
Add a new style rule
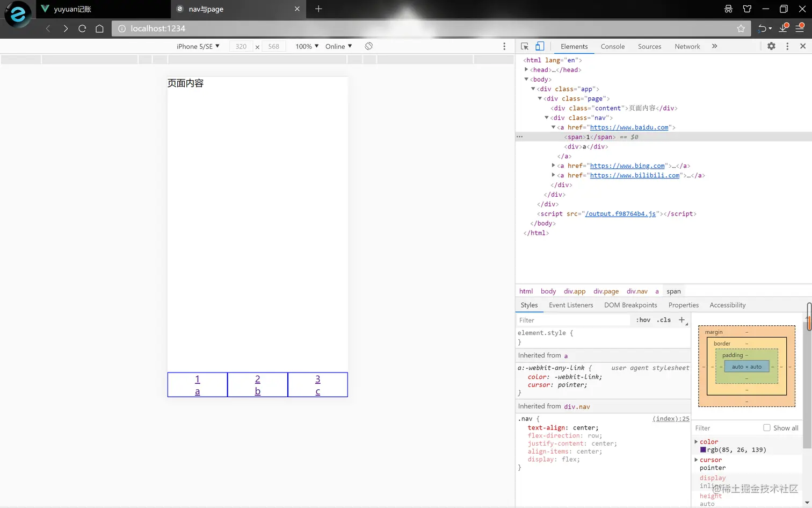coord(682,320)
